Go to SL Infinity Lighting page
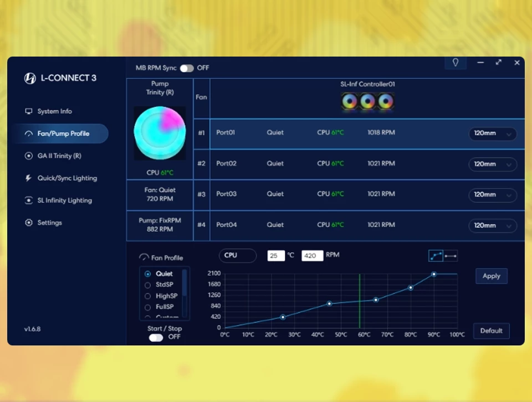The image size is (532, 402). click(x=64, y=201)
